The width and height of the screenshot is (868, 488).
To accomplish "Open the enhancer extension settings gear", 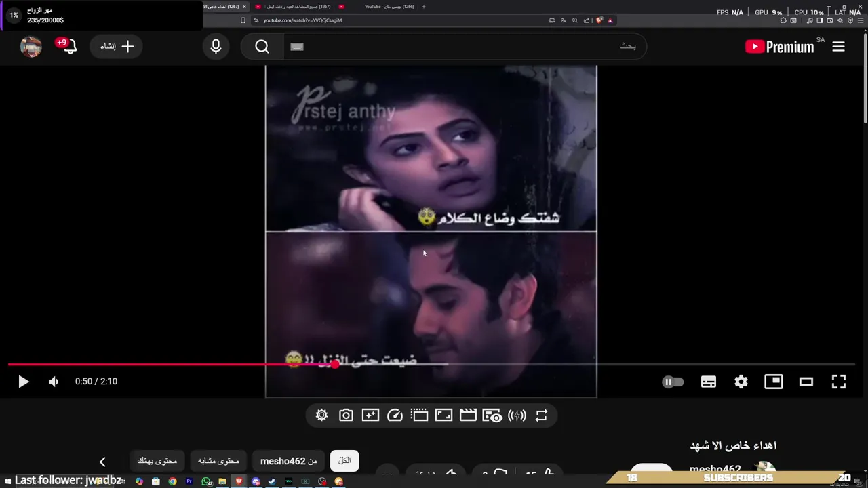I will pos(321,415).
